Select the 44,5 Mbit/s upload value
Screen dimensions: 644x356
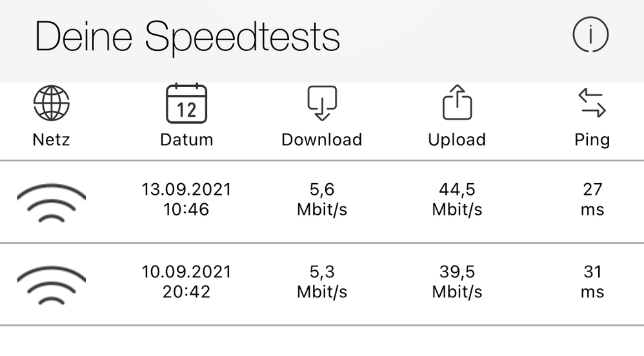(x=457, y=199)
